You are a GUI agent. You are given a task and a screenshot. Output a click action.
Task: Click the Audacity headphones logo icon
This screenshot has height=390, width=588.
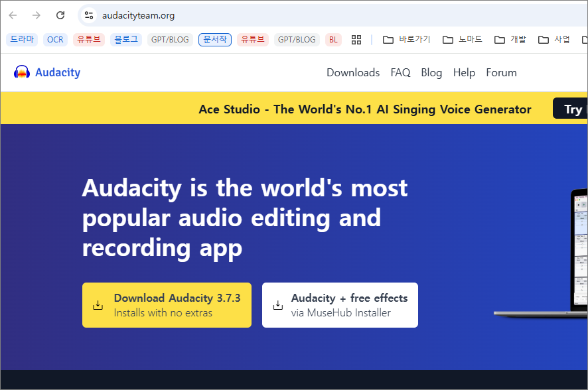pyautogui.click(x=22, y=72)
